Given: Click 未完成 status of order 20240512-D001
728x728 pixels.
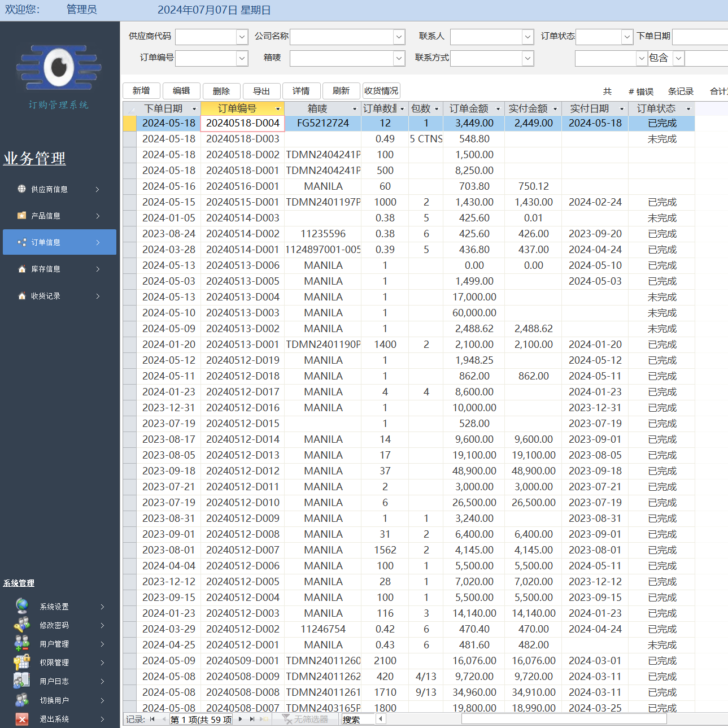Looking at the screenshot, I should (x=662, y=645).
